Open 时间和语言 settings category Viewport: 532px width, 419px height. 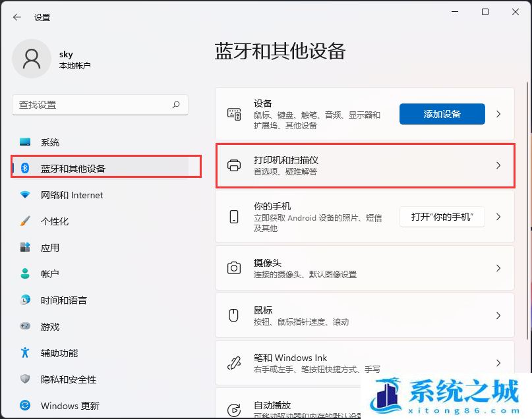pyautogui.click(x=100, y=300)
